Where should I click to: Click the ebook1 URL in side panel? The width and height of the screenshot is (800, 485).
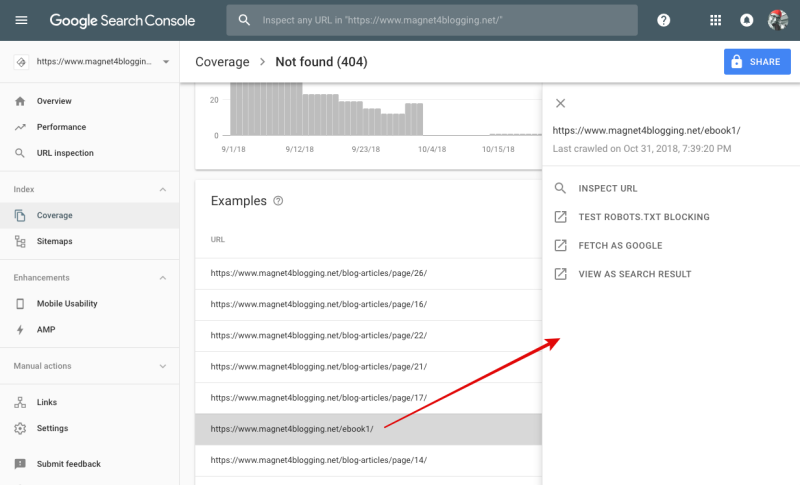[x=646, y=131]
